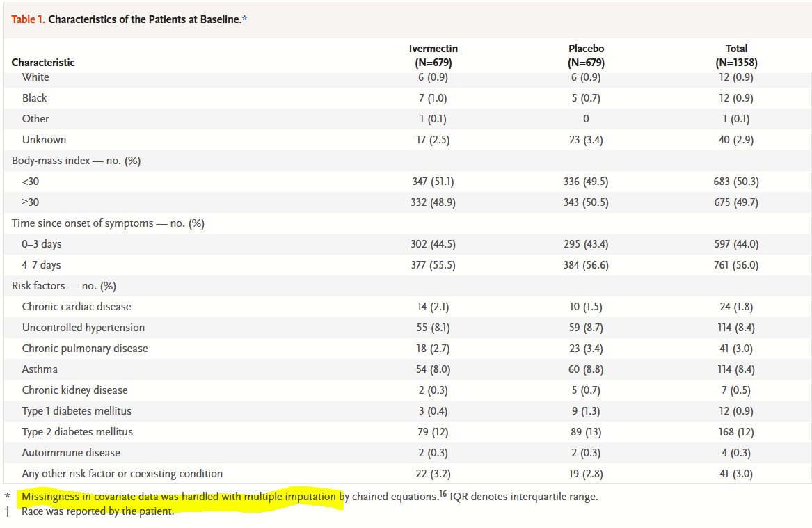Click 'Any other risk factor or coexisting condition'

pyautogui.click(x=122, y=474)
